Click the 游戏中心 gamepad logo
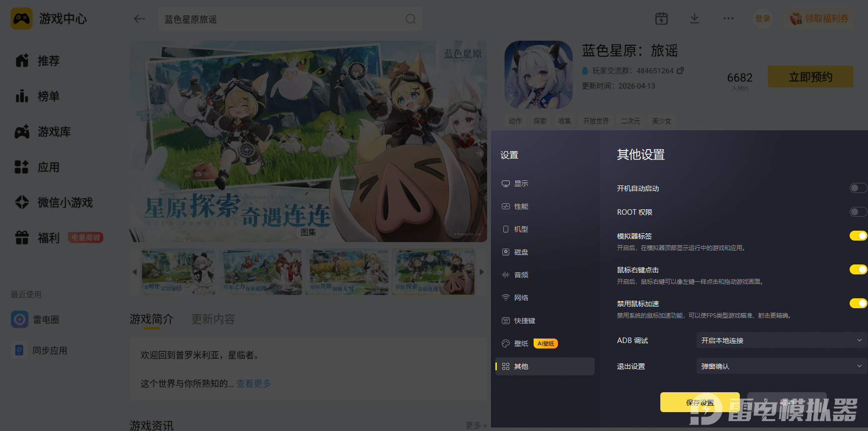The image size is (868, 431). click(x=21, y=19)
